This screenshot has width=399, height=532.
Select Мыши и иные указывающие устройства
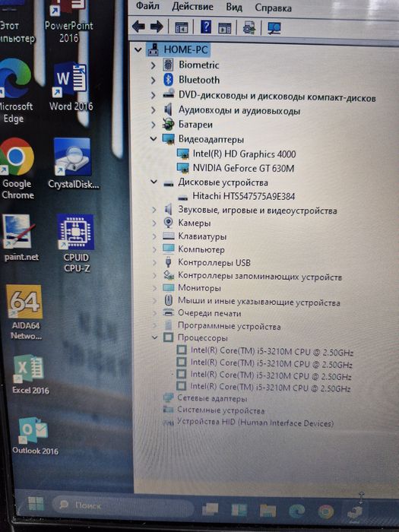pyautogui.click(x=252, y=302)
